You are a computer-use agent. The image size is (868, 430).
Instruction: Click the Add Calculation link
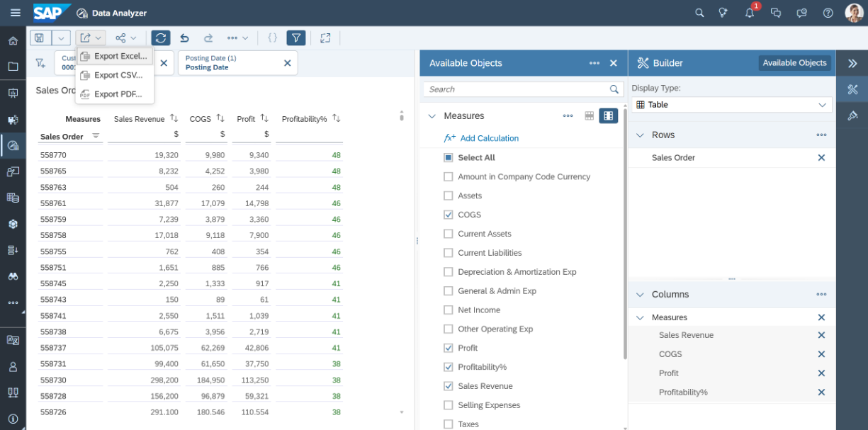[x=489, y=138]
